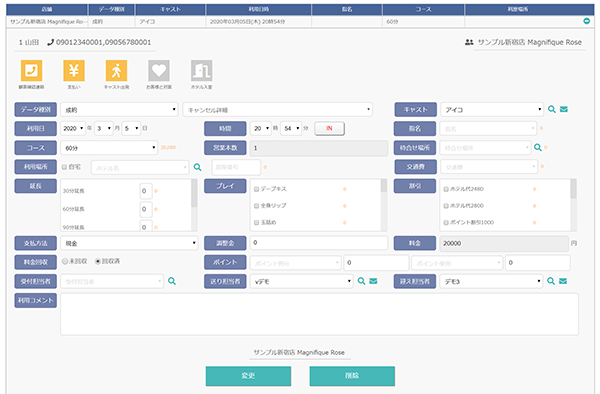This screenshot has width=600, height=394.
Task: Click search icon next to 迎え担当者 dropdown
Action: coord(551,281)
